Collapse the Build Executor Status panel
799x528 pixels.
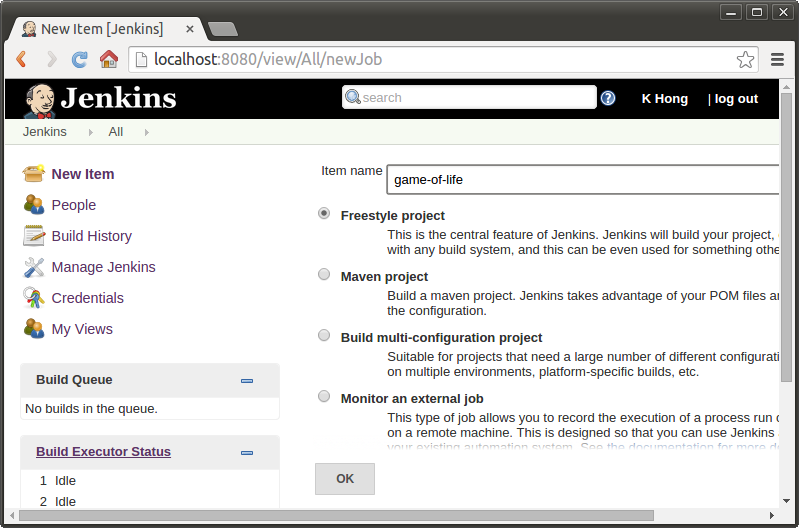click(247, 453)
